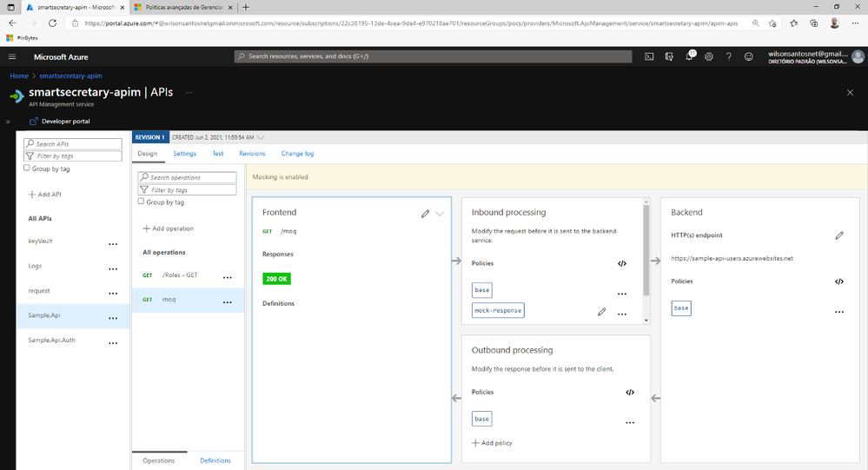Open ellipsis menu for Sample.Api.Auth
Screen dimensions: 868x470
(113, 343)
